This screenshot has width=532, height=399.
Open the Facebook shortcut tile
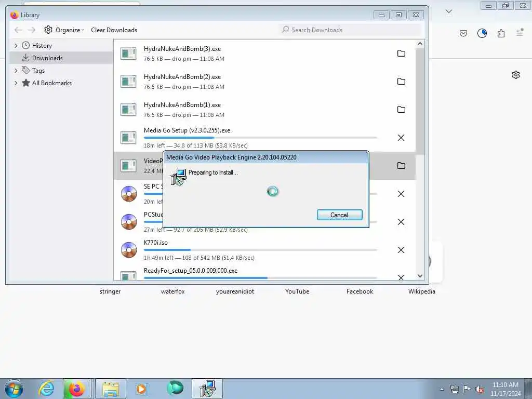(360, 291)
